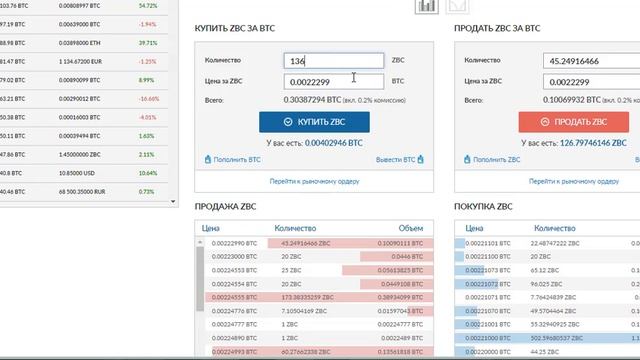Click Цена column header in Продажа ZBC

point(211,229)
